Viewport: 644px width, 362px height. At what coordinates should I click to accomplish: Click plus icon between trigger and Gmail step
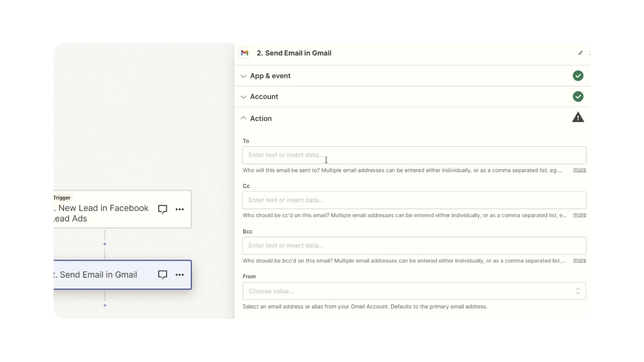tap(105, 244)
